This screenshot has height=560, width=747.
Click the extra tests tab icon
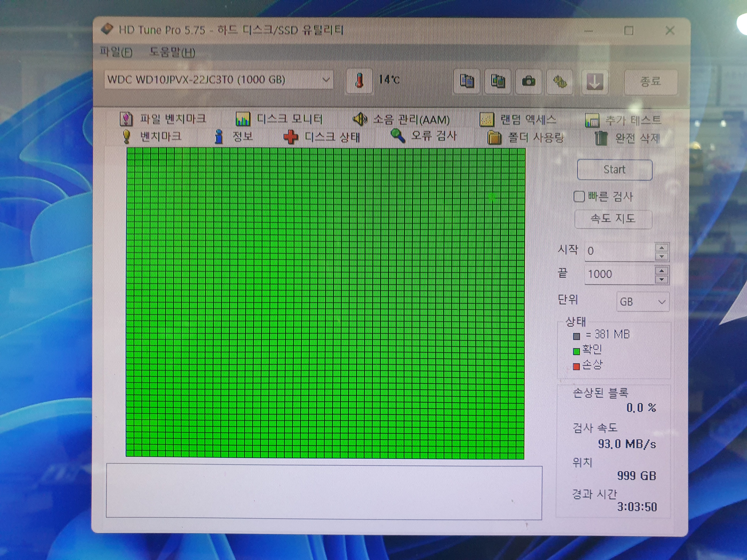(592, 121)
